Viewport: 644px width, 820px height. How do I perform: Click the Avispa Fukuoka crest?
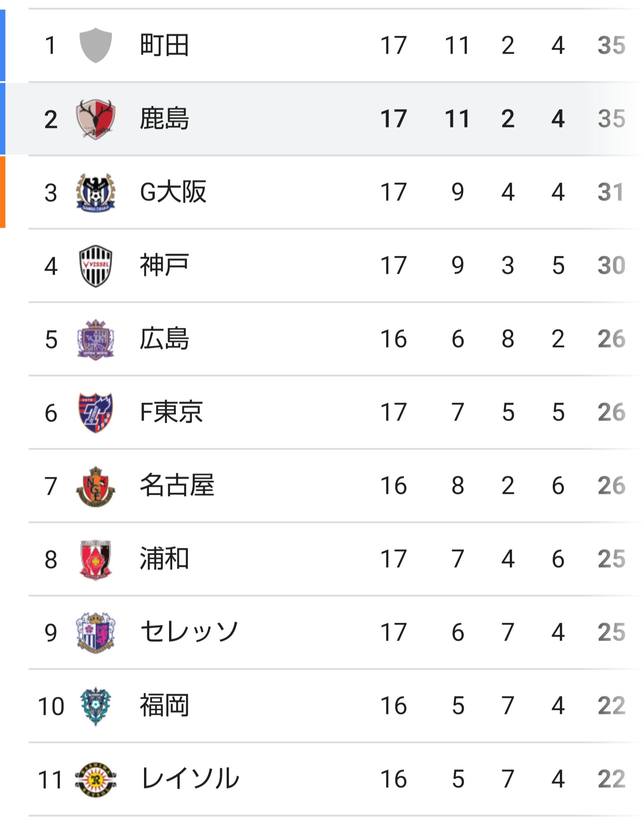[96, 706]
